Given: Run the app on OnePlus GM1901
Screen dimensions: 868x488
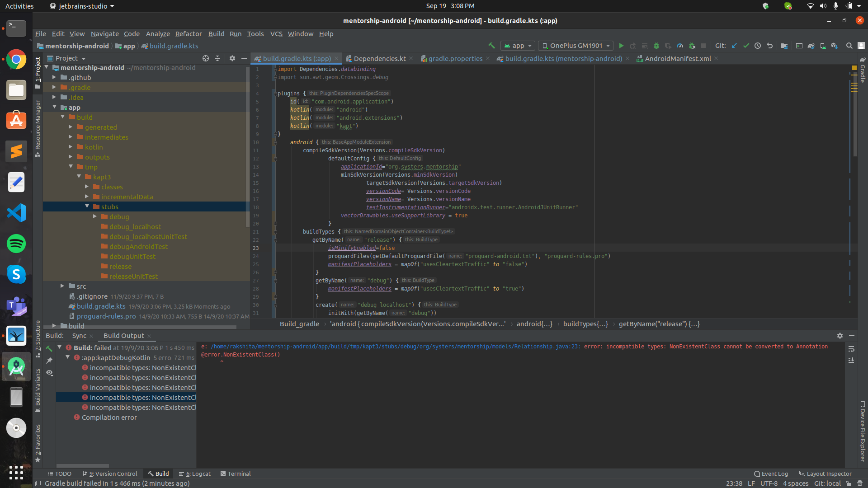Looking at the screenshot, I should click(622, 46).
